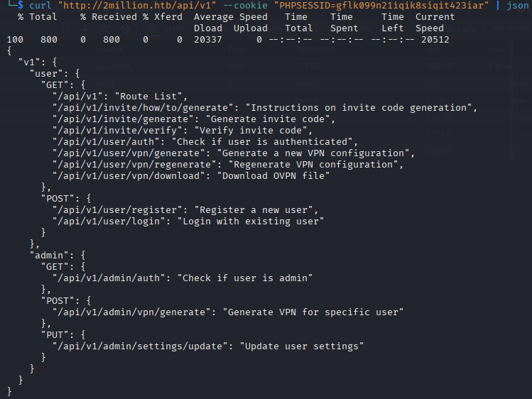Click the "Update user settings" description
Viewport: 532px width, 399px height.
pos(302,346)
